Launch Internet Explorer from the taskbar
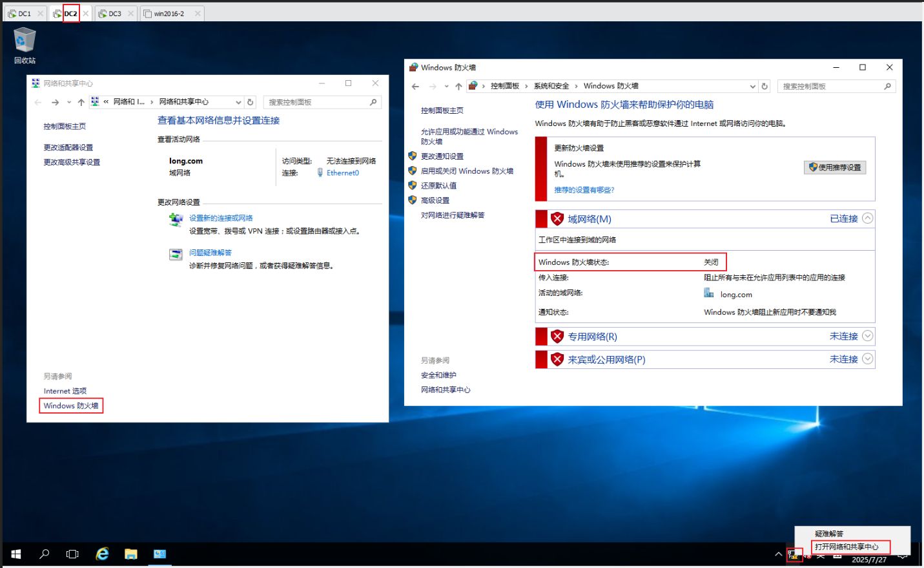The height and width of the screenshot is (568, 924). [x=102, y=554]
